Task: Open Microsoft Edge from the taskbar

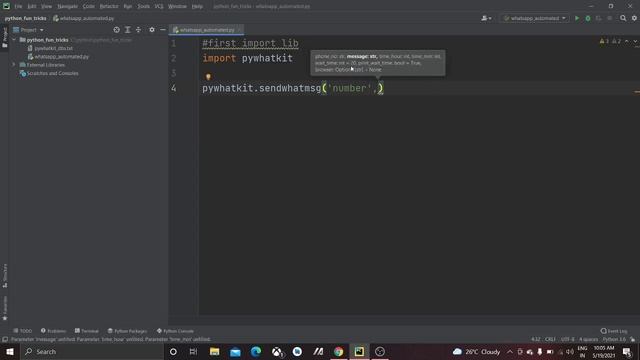Action: 256,351
